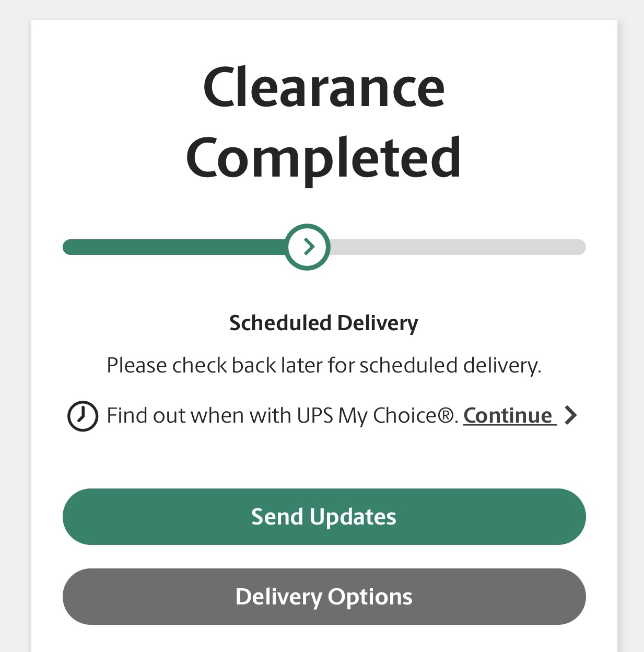
Task: Open Delivery Options
Action: point(324,597)
